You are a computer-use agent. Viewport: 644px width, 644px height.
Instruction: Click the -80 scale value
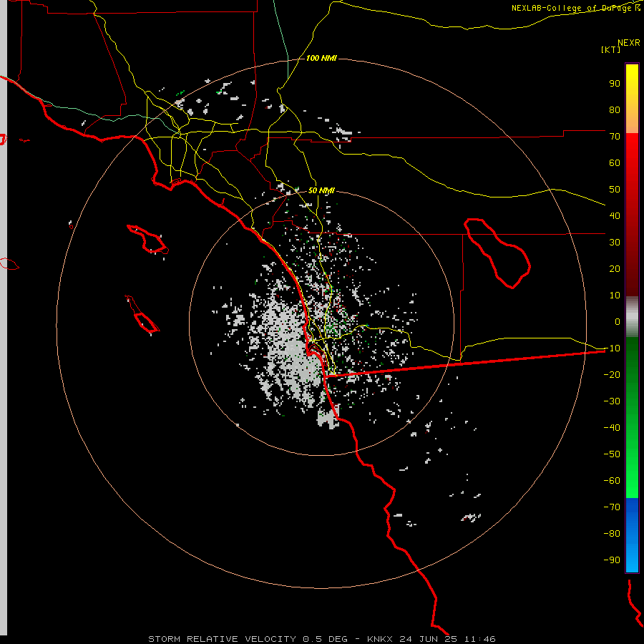tap(612, 534)
